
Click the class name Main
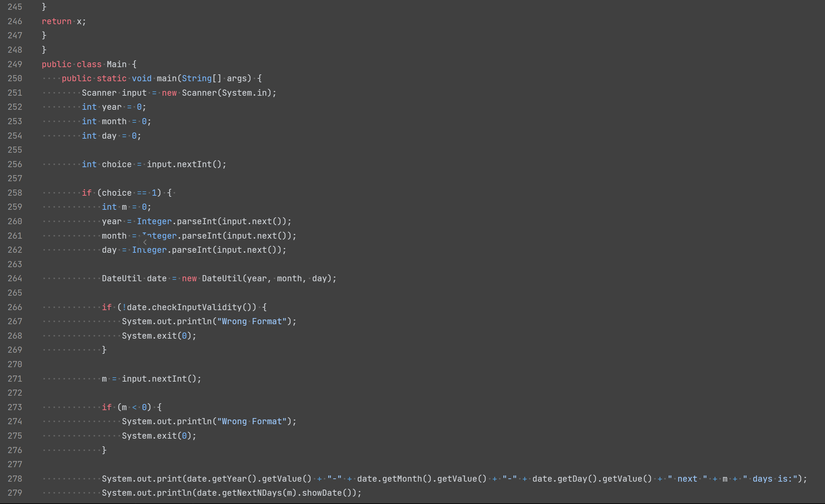click(x=117, y=64)
